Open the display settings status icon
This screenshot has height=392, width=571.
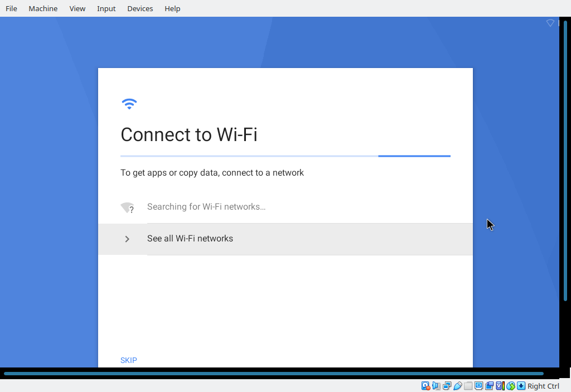click(x=479, y=386)
